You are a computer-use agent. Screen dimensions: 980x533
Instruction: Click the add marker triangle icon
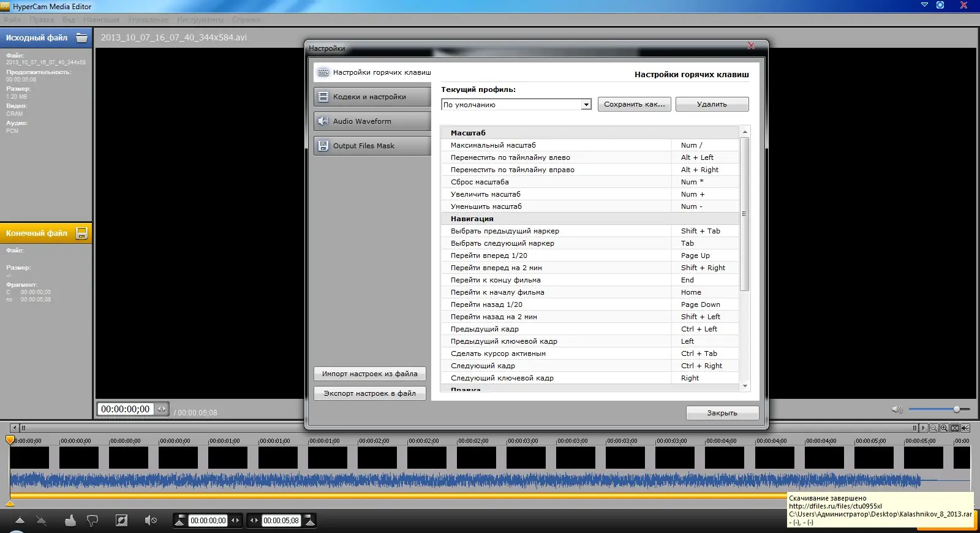point(20,521)
